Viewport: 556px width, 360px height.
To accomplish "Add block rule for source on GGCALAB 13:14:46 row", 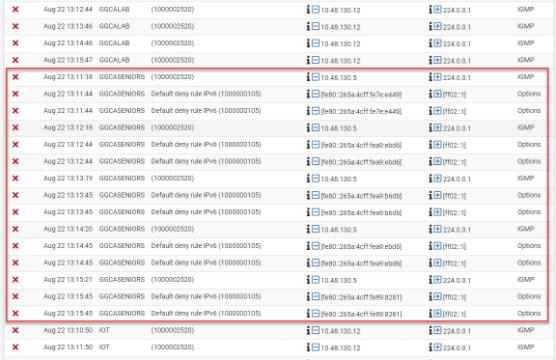I will click(x=316, y=43).
